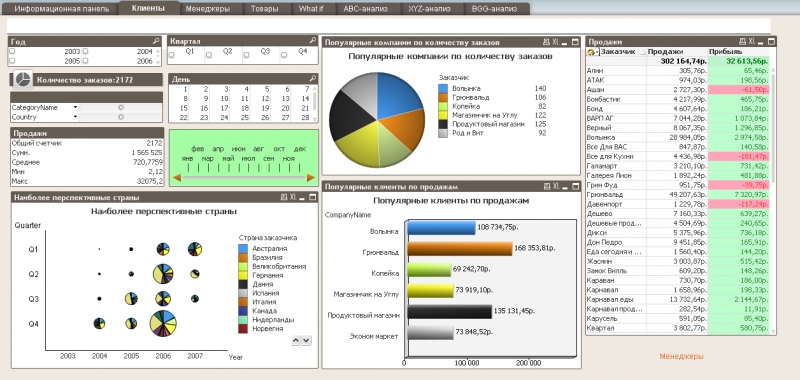Click the search icon in Квартал listbox
800x380 pixels.
312,41
